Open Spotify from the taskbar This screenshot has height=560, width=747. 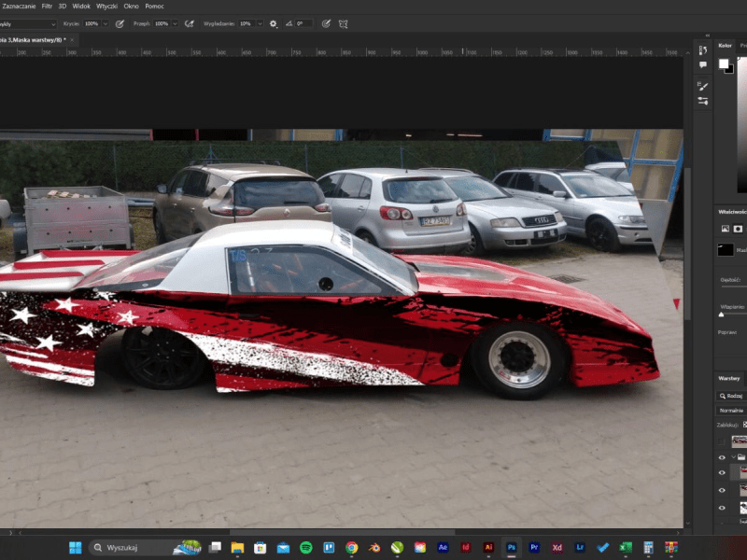(x=306, y=548)
